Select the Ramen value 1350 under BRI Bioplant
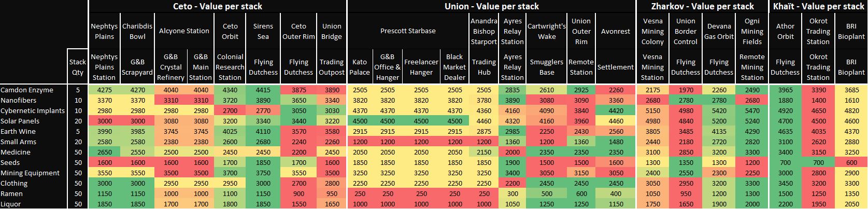Image resolution: width=868 pixels, height=209 pixels. pyautogui.click(x=851, y=193)
